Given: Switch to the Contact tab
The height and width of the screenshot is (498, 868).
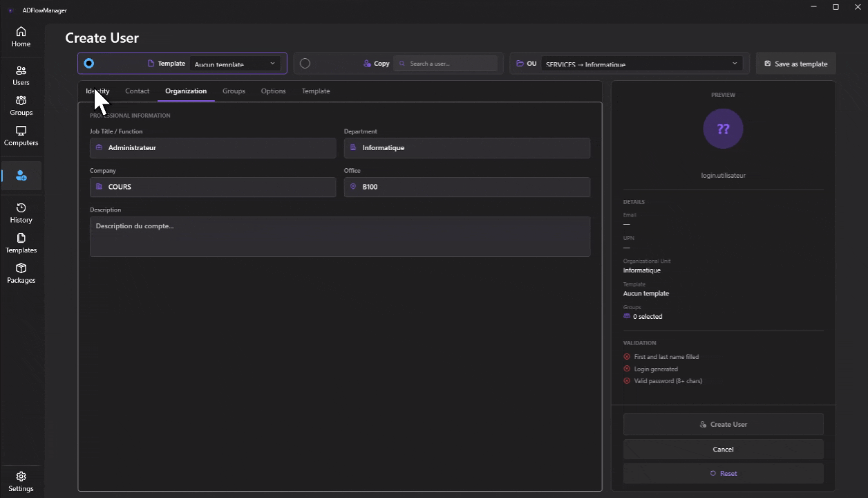Looking at the screenshot, I should pyautogui.click(x=137, y=91).
